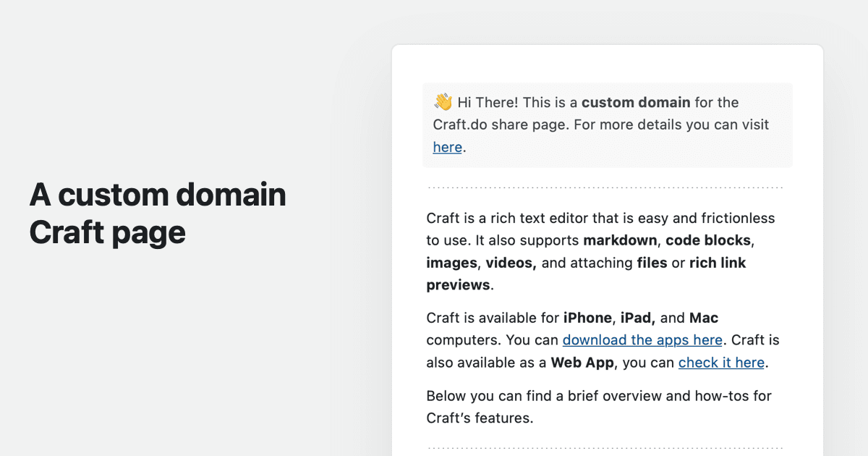The image size is (868, 456).
Task: Click the bold phrase "rich link"
Action: coord(718,263)
